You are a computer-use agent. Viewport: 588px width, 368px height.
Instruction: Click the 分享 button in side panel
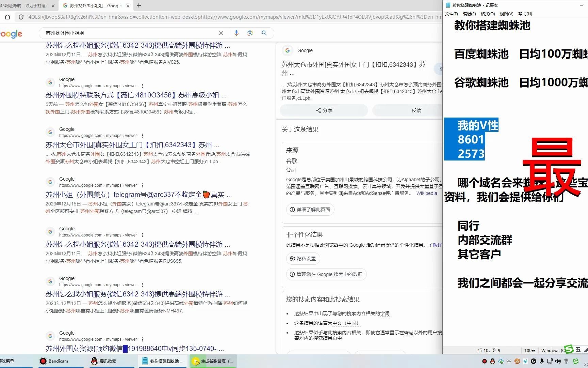(x=324, y=110)
